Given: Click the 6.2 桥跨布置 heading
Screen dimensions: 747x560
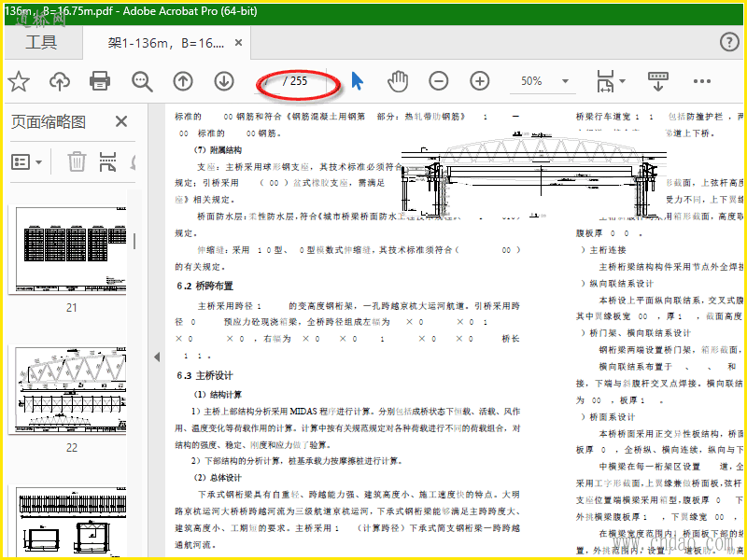Looking at the screenshot, I should (204, 286).
